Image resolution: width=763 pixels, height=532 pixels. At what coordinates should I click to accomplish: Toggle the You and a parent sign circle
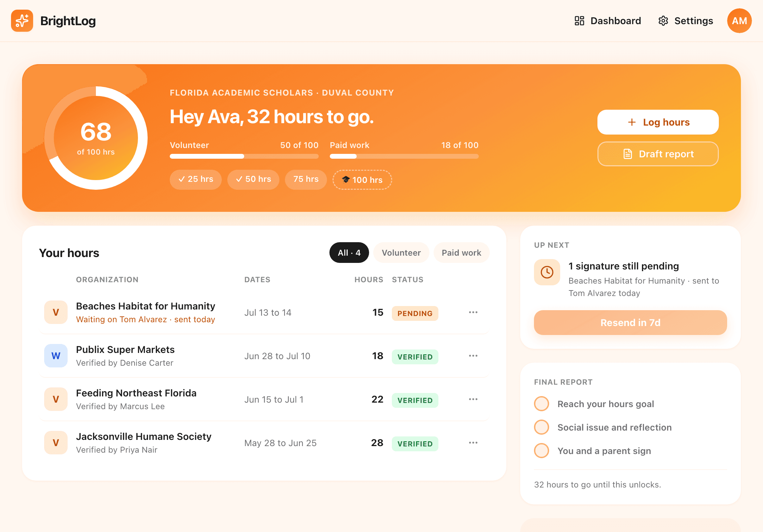click(x=542, y=451)
